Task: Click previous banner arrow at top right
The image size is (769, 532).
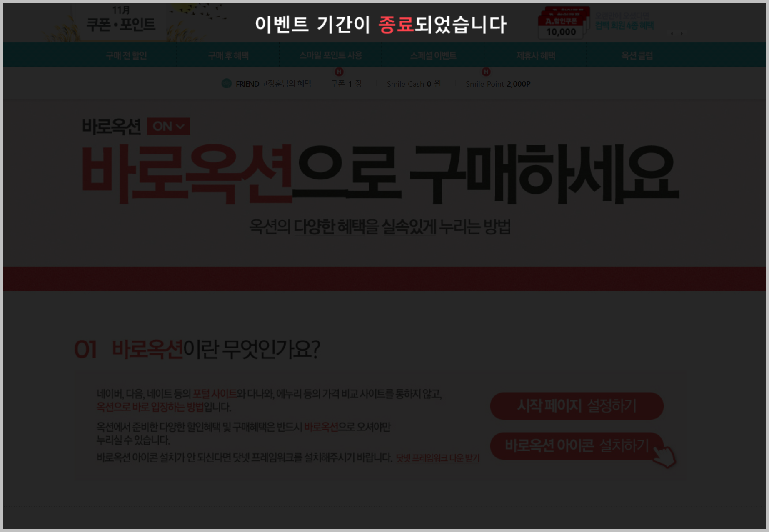Action: click(672, 34)
